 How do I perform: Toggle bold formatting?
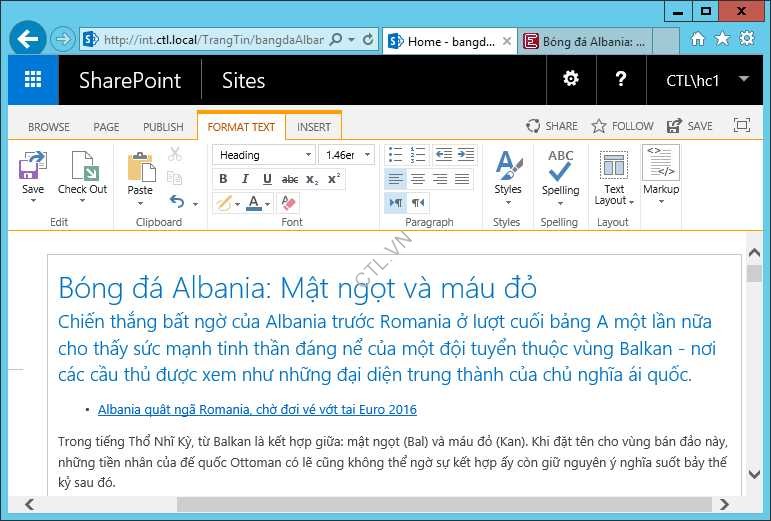point(223,179)
